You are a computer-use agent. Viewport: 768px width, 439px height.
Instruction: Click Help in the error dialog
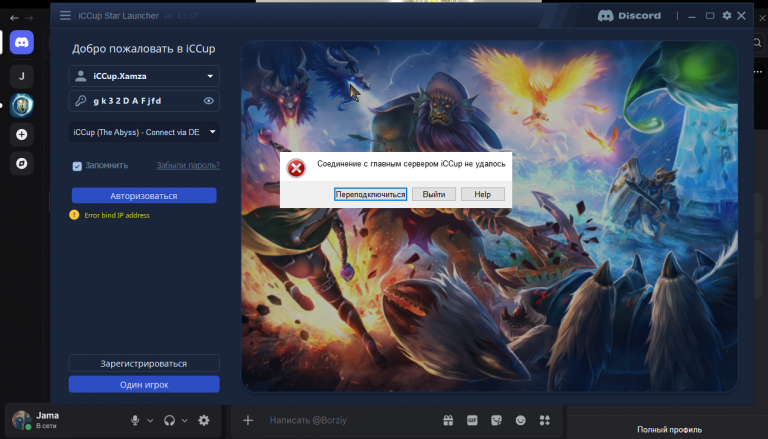click(482, 194)
